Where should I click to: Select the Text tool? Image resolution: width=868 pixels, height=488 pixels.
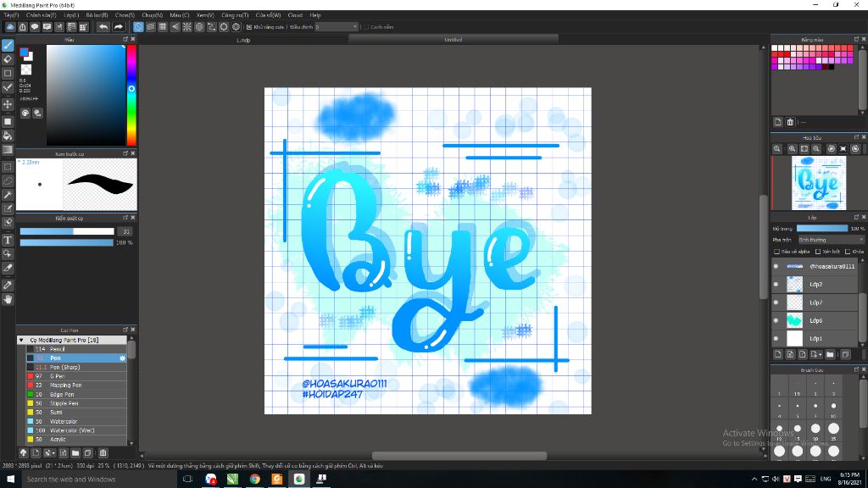pyautogui.click(x=8, y=240)
